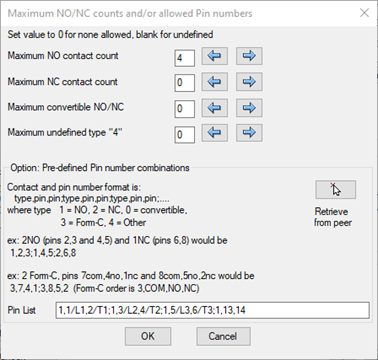This screenshot has width=378, height=360.
Task: Click the "Retrieve from peer" caption
Action: click(x=332, y=217)
